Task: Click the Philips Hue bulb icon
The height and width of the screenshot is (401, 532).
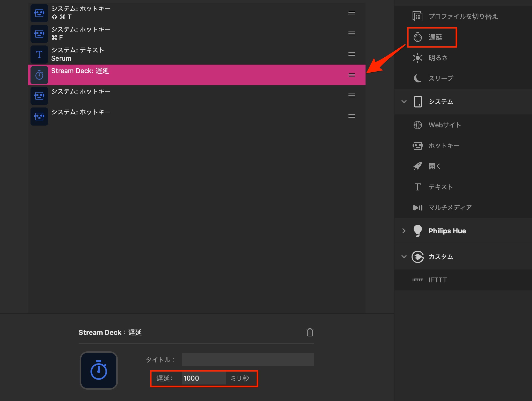Action: coord(418,231)
